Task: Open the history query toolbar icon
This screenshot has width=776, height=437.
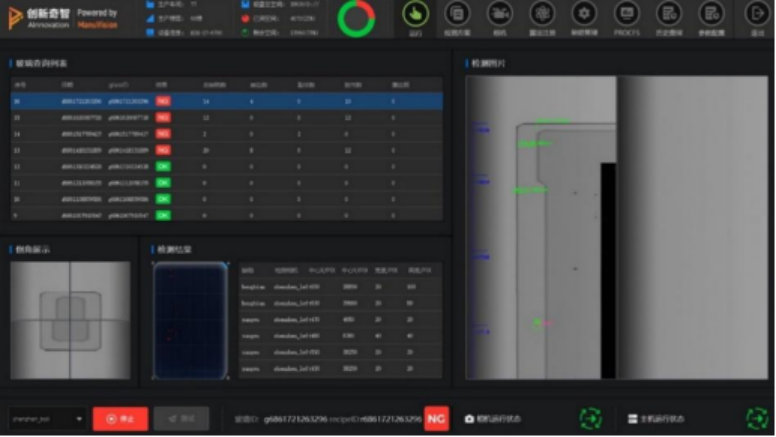Action: click(669, 14)
